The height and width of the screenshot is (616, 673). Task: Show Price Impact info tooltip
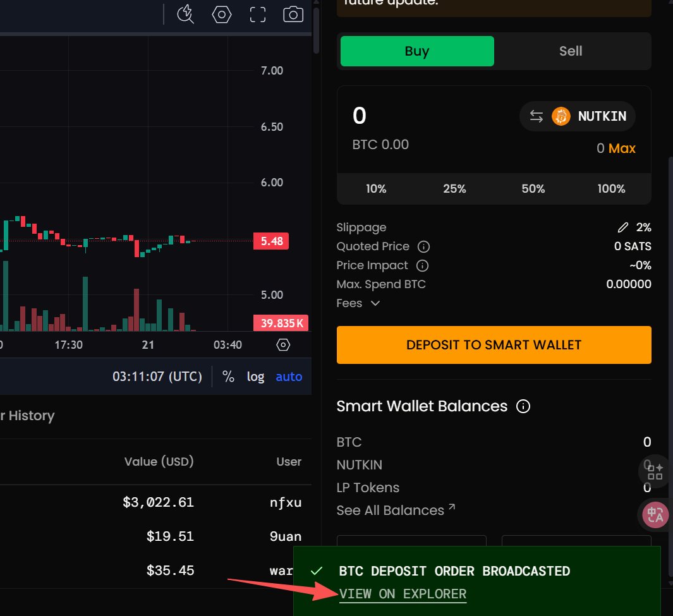point(423,265)
